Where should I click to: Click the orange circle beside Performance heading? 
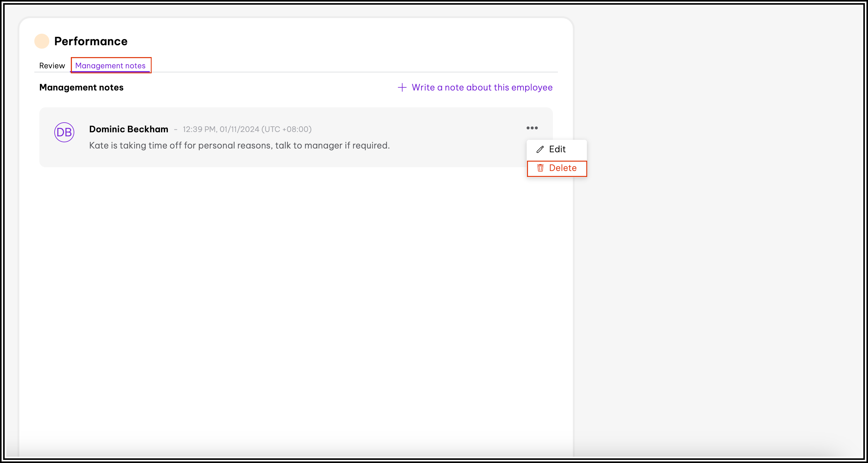(42, 41)
